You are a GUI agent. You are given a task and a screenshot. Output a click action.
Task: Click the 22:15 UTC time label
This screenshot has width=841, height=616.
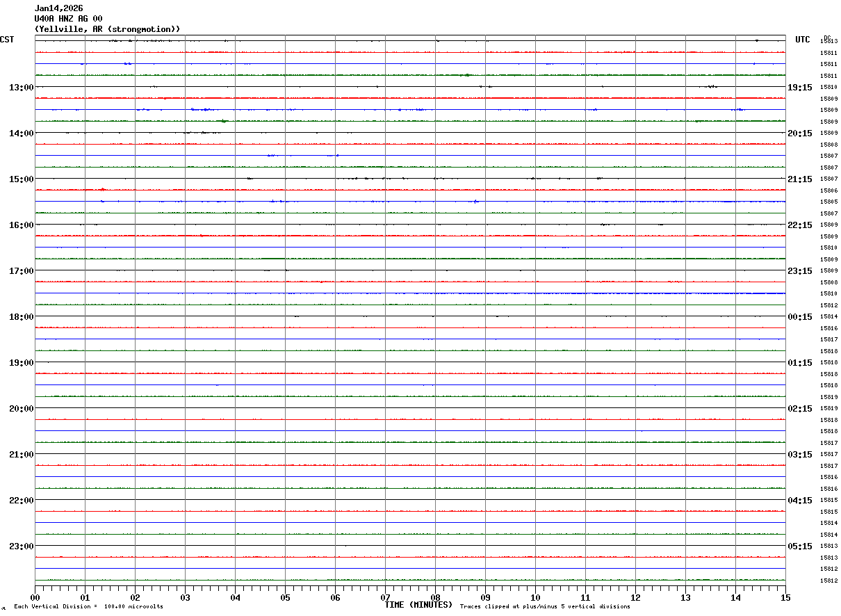click(x=800, y=225)
